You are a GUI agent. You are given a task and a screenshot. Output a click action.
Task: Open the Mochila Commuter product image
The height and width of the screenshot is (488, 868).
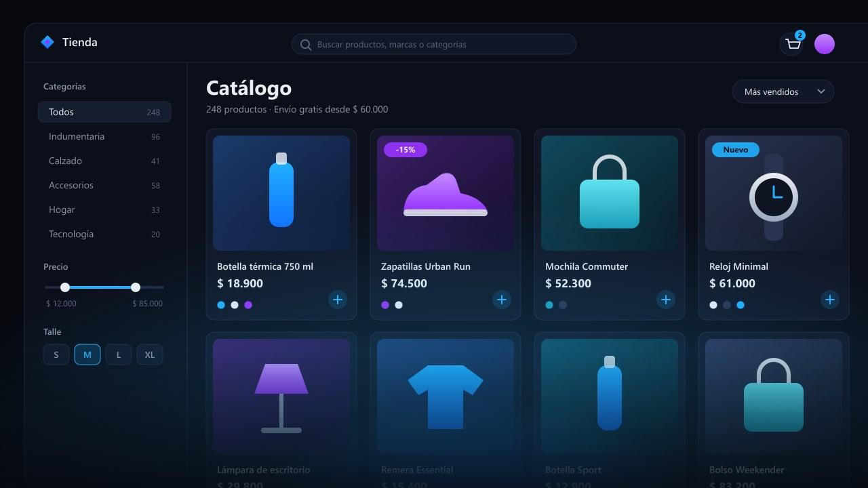(x=610, y=193)
